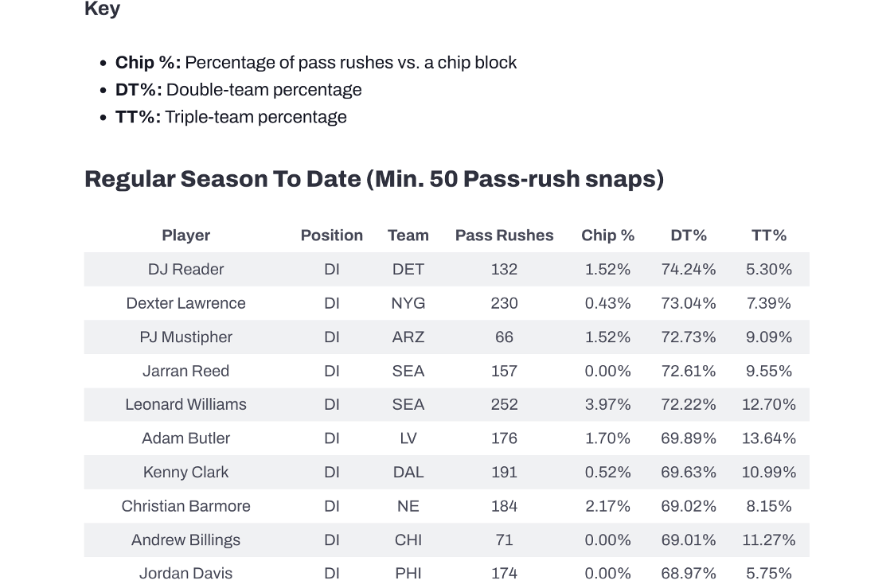Click the TT% column header
The image size is (890, 588).
click(x=768, y=236)
